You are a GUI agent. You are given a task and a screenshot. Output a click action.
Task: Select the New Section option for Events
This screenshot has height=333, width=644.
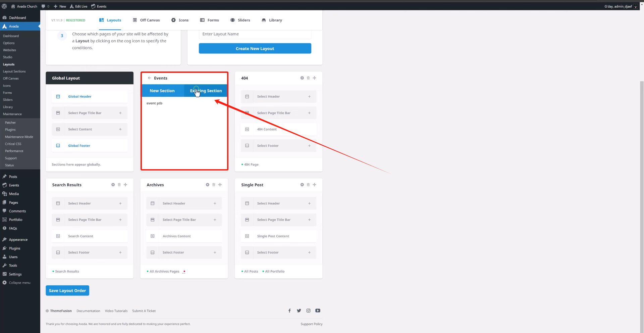click(x=162, y=91)
